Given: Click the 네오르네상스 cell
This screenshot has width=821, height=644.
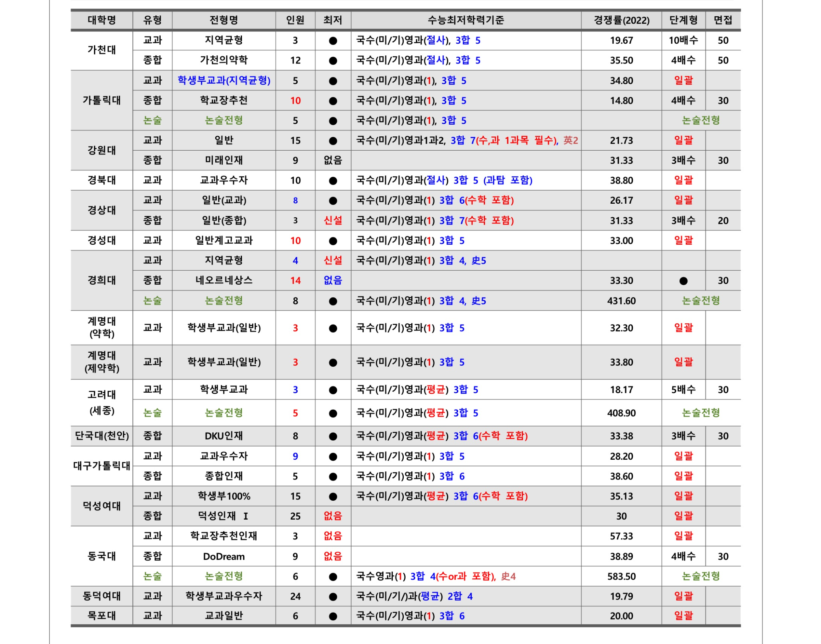Looking at the screenshot, I should (224, 280).
